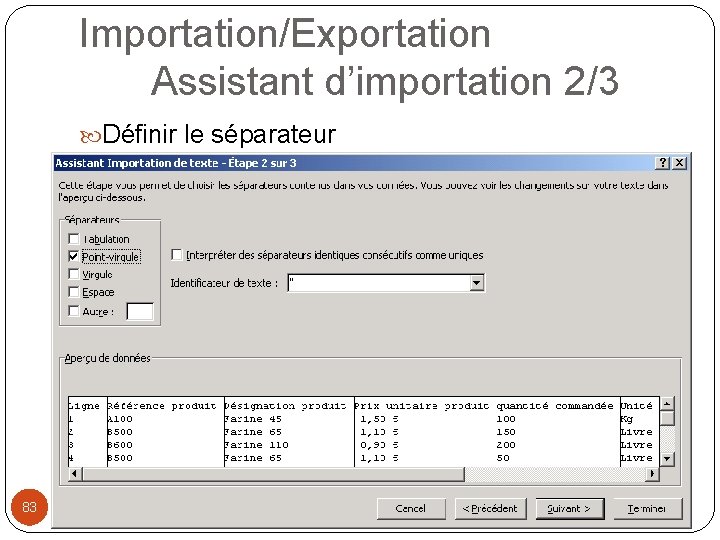Open the Identificateur de texte dropdown arrow
Image resolution: width=720 pixels, height=540 pixels.
pyautogui.click(x=477, y=283)
